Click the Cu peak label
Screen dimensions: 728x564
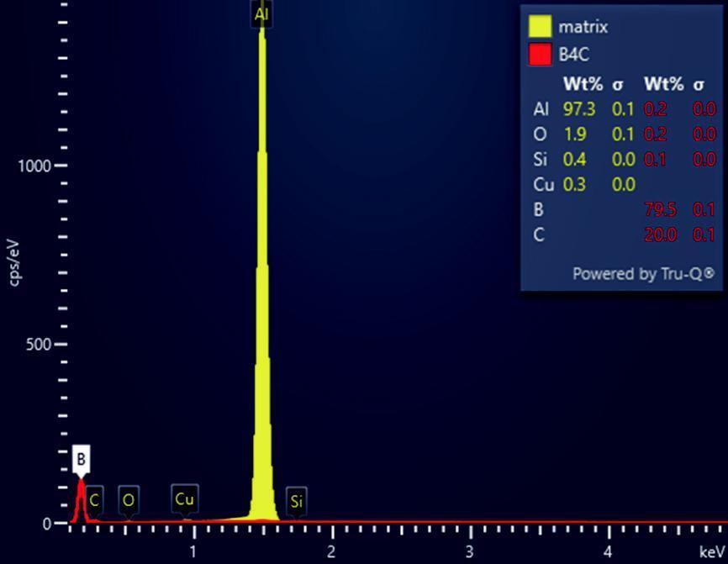pyautogui.click(x=185, y=498)
